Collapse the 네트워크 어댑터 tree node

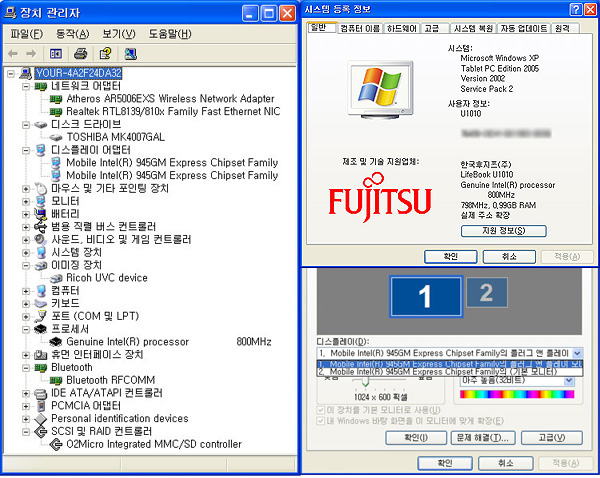26,86
